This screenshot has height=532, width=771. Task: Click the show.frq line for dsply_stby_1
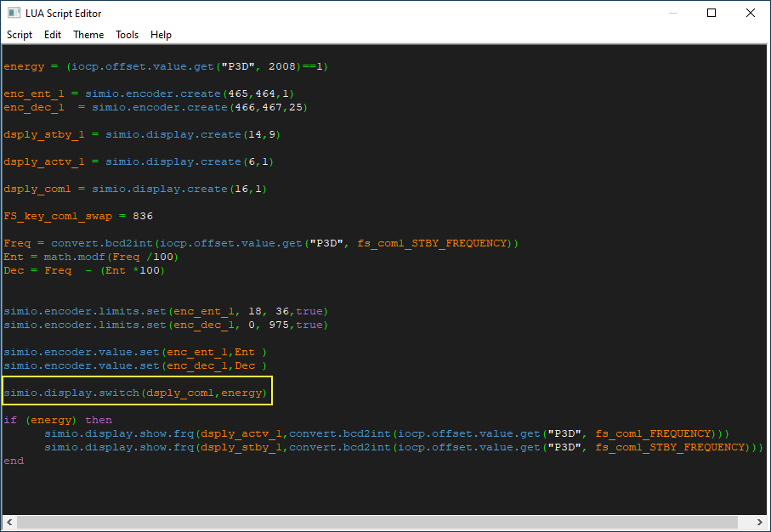click(x=404, y=447)
